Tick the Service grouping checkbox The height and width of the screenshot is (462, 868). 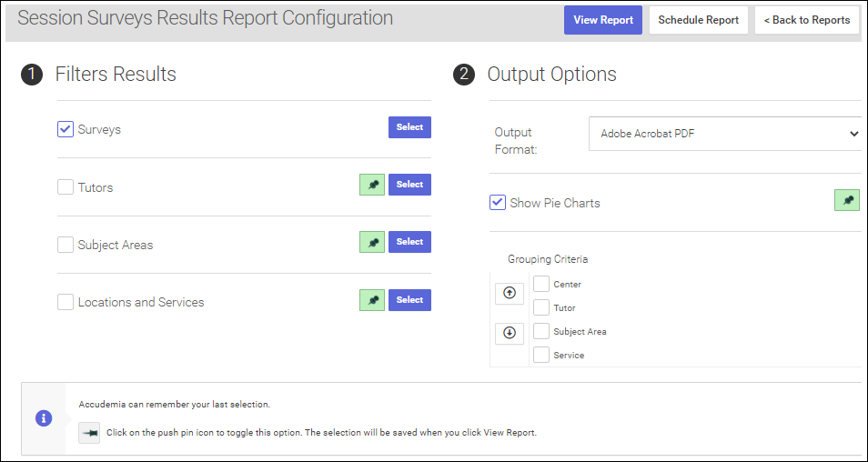coord(541,355)
